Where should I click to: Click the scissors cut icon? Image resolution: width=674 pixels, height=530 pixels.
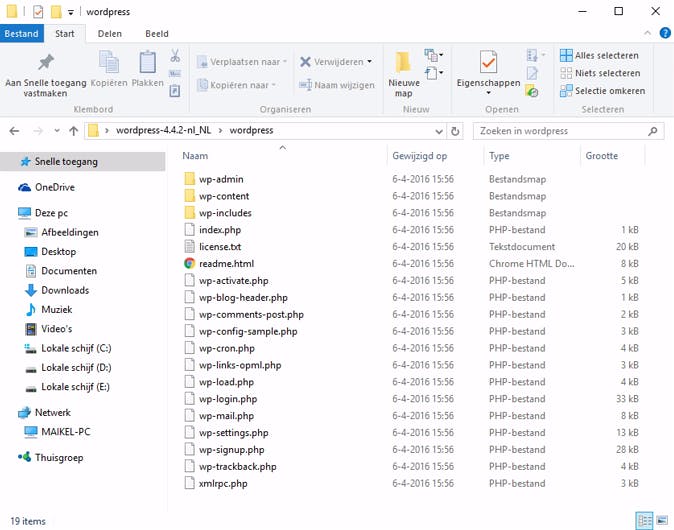coord(175,55)
